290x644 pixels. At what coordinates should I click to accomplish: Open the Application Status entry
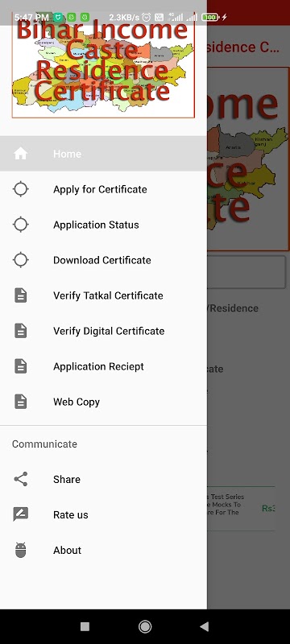(x=103, y=225)
